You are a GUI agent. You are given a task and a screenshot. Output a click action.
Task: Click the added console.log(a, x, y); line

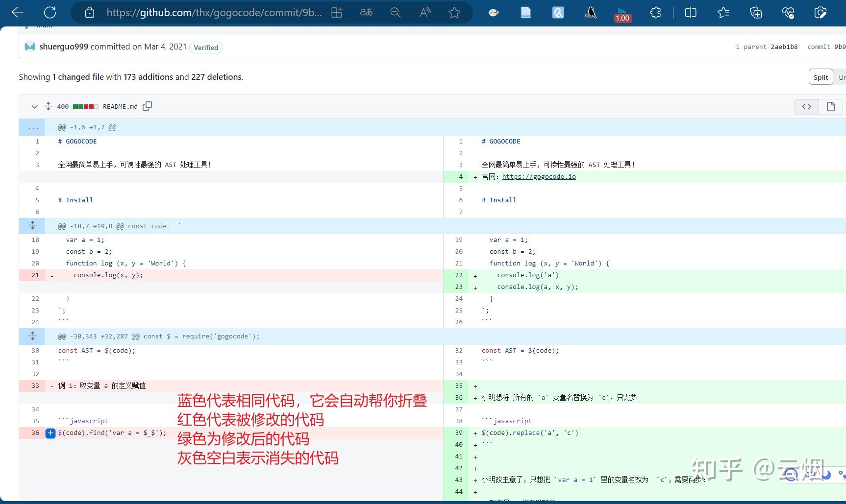click(538, 287)
